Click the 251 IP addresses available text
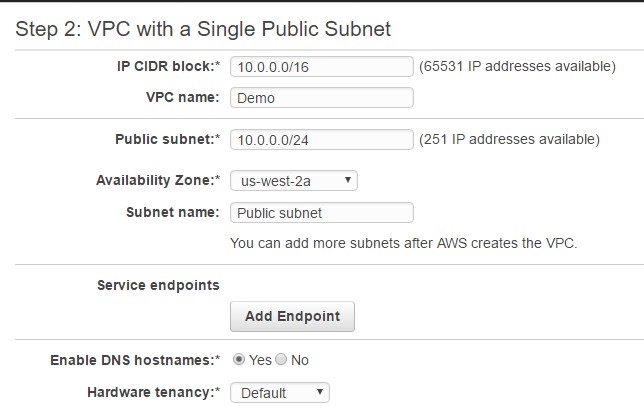Screen dimensions: 644x414 coord(509,139)
